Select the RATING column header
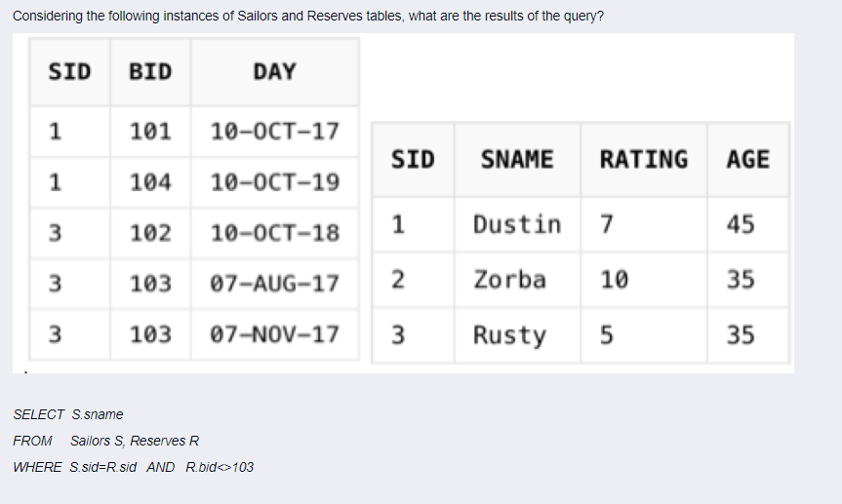The width and height of the screenshot is (842, 504). [x=644, y=160]
